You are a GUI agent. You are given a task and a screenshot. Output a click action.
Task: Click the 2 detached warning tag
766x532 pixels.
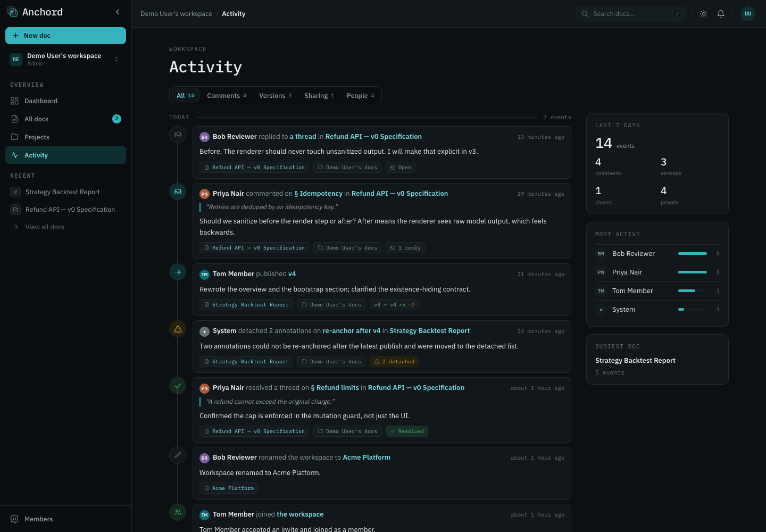point(394,362)
